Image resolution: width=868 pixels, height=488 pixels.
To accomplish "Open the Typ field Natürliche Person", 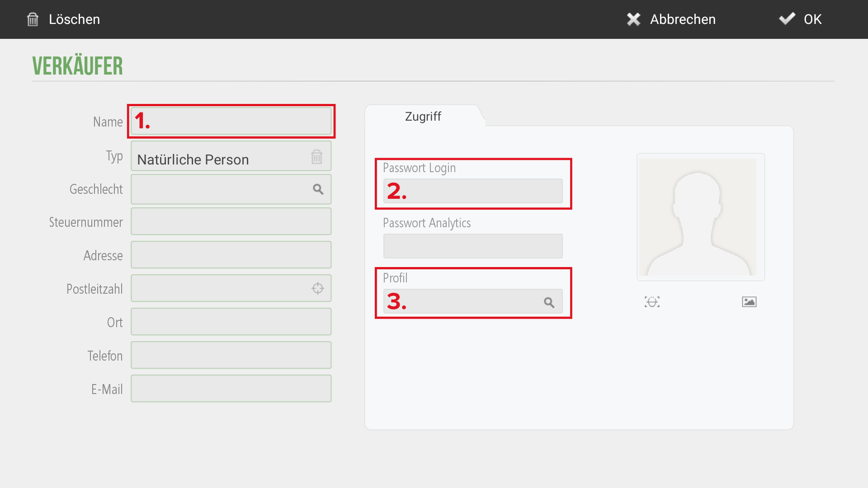I will coord(231,156).
